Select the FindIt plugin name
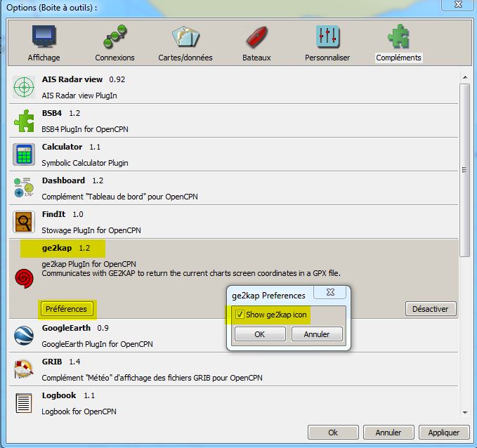Screen dimensions: 477x448 pos(53,214)
